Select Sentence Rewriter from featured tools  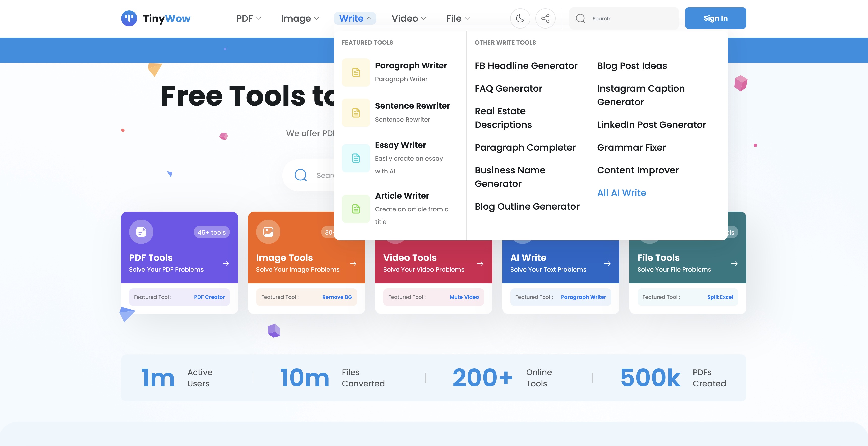click(x=412, y=106)
